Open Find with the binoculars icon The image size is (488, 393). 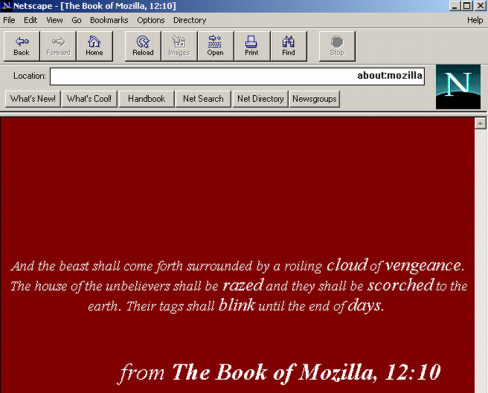pyautogui.click(x=289, y=46)
